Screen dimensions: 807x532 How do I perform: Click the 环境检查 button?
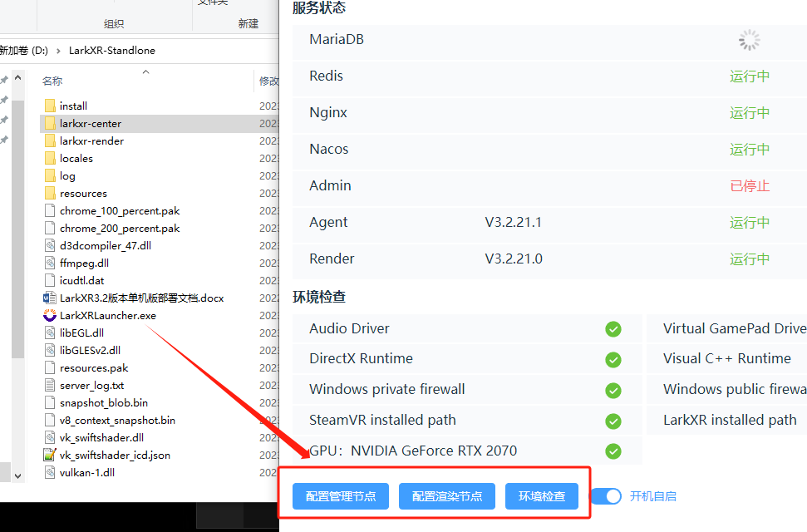coord(541,496)
